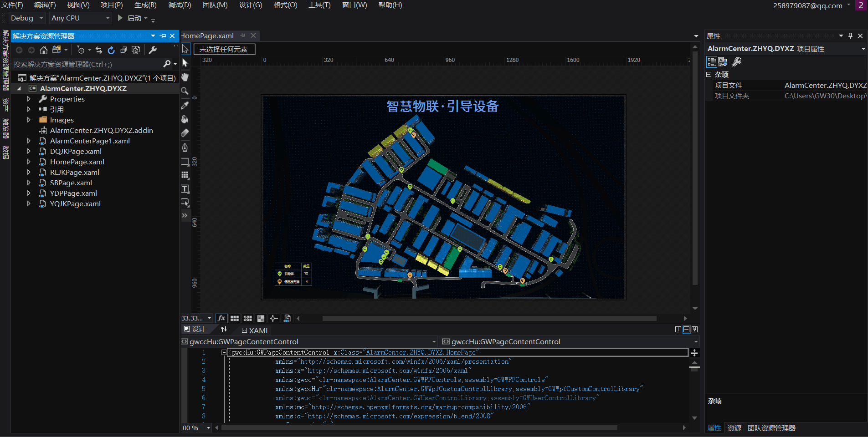Expand the Images folder node
The width and height of the screenshot is (868, 437).
[29, 120]
